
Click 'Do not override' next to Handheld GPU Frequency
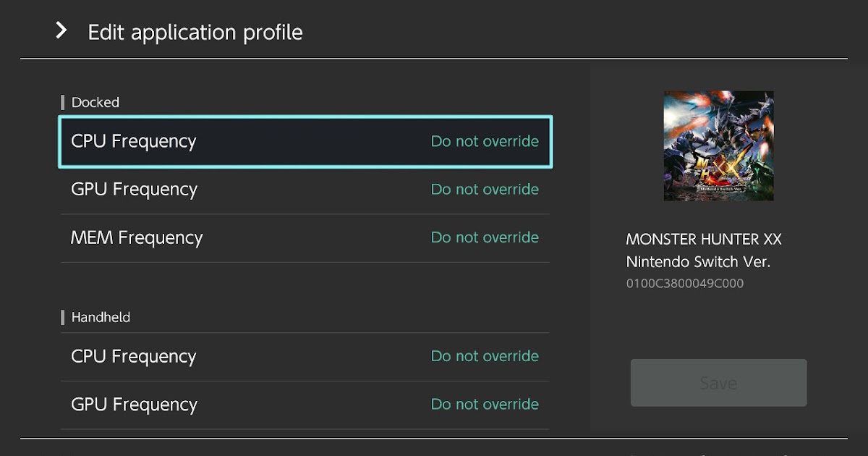(x=485, y=405)
